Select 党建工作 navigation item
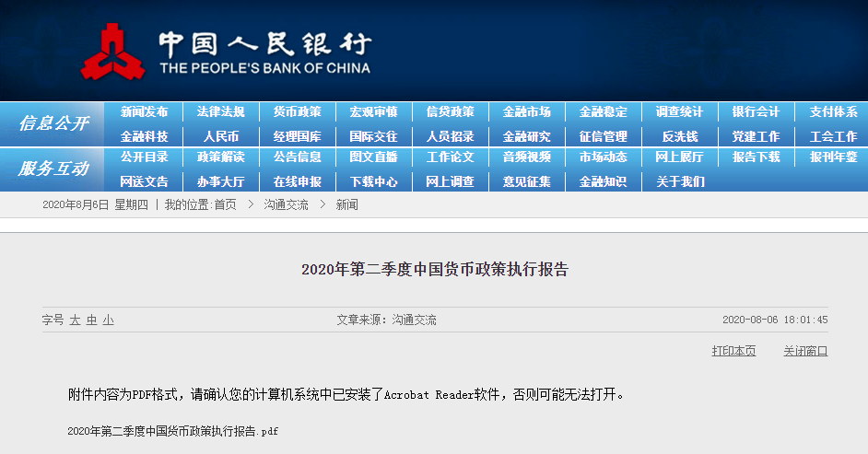The image size is (868, 454). 756,136
